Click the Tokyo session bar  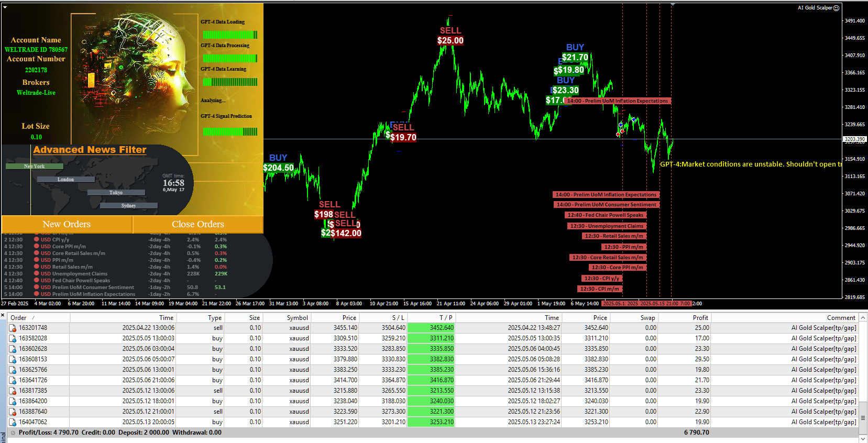click(116, 192)
